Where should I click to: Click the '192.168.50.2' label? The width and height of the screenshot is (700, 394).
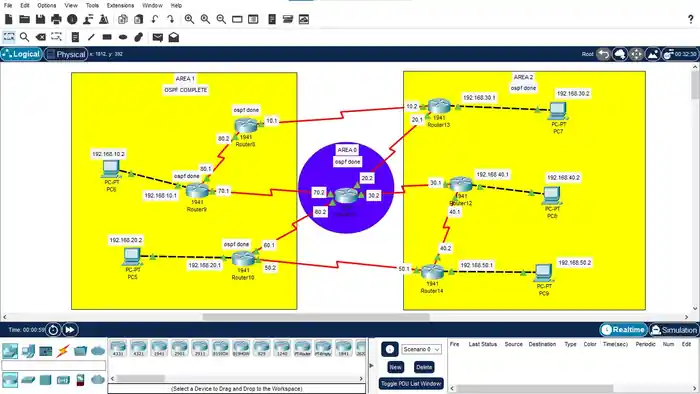[575, 263]
